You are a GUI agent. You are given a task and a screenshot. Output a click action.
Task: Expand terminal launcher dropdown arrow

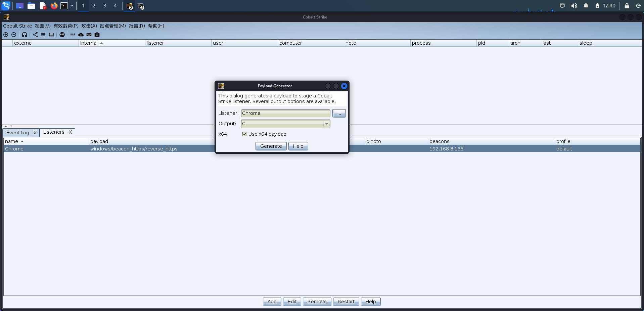[x=72, y=6]
